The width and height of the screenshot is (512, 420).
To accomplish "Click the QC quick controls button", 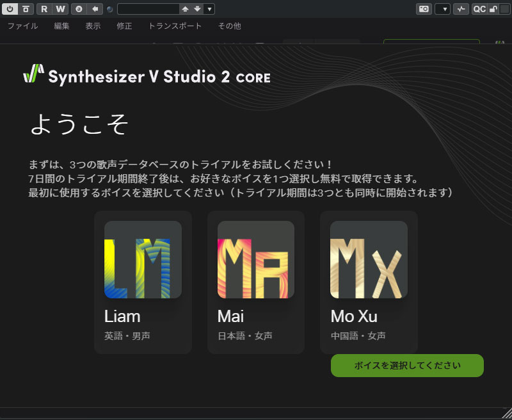I will (479, 9).
